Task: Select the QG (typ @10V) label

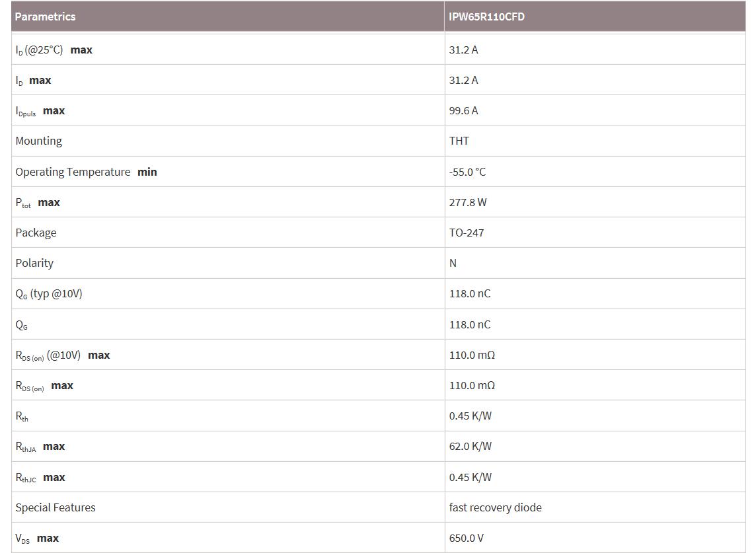Action: (49, 293)
